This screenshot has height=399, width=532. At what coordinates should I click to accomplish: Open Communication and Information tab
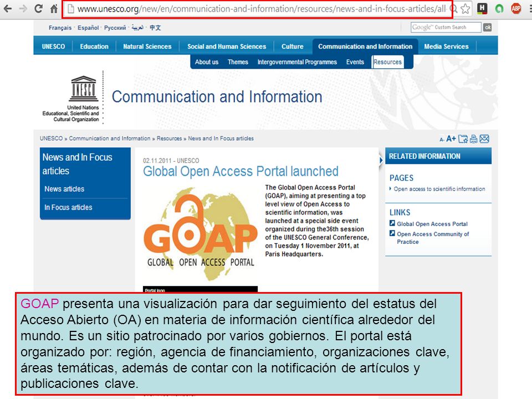(365, 47)
